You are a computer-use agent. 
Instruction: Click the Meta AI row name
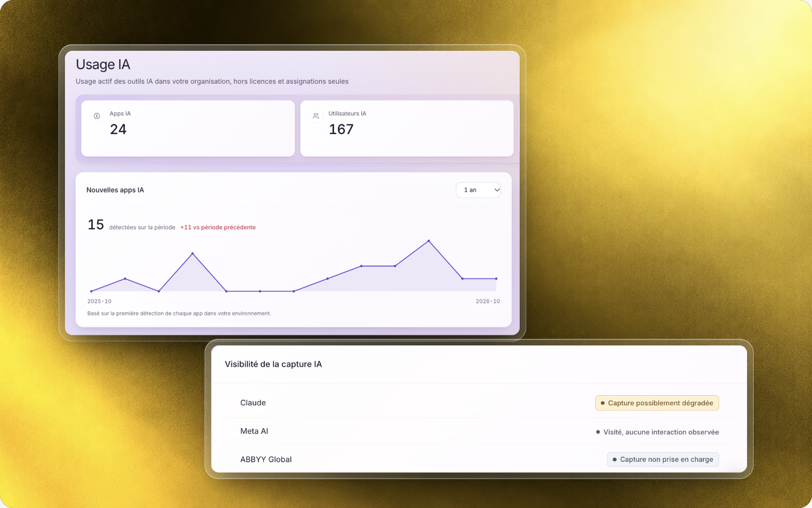tap(254, 431)
